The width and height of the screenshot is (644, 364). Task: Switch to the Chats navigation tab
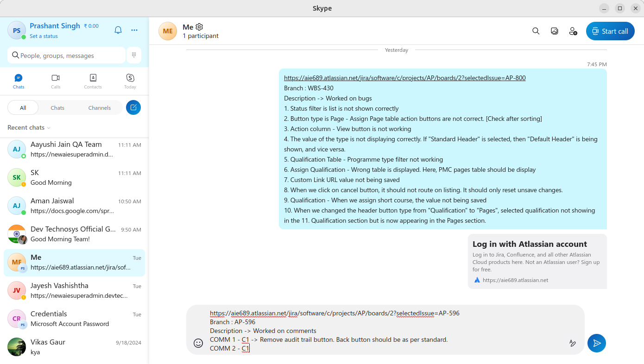19,81
